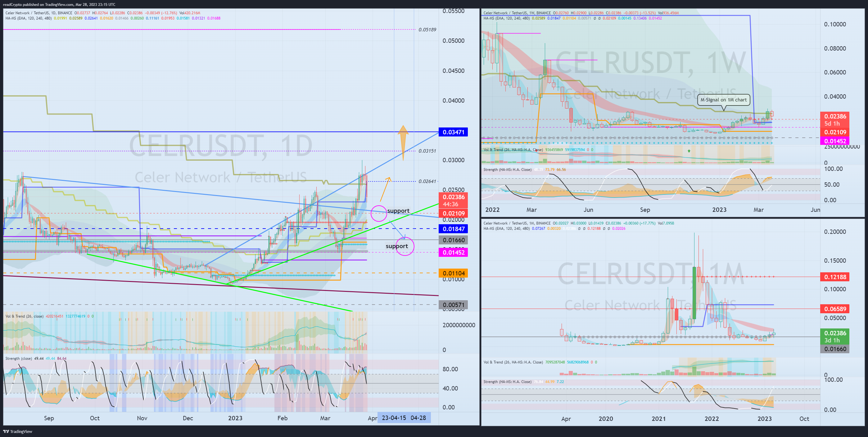Click the 'Vol & Trend (26, close)' indicator legend
Viewport: 868px width, 437px height.
coord(25,316)
